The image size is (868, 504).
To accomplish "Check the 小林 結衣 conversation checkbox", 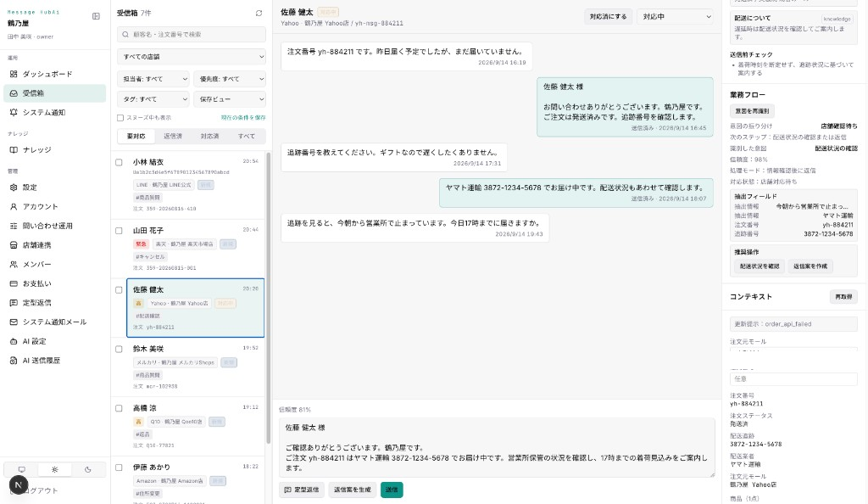I will tap(119, 162).
